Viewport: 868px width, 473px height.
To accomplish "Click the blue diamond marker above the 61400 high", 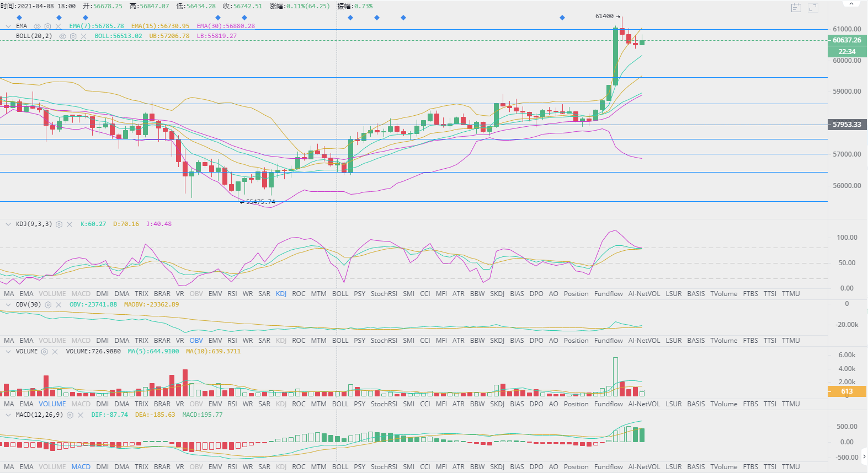I will (x=562, y=18).
